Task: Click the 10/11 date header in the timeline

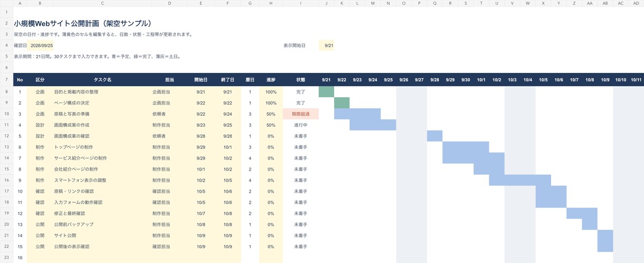Action: click(x=636, y=80)
